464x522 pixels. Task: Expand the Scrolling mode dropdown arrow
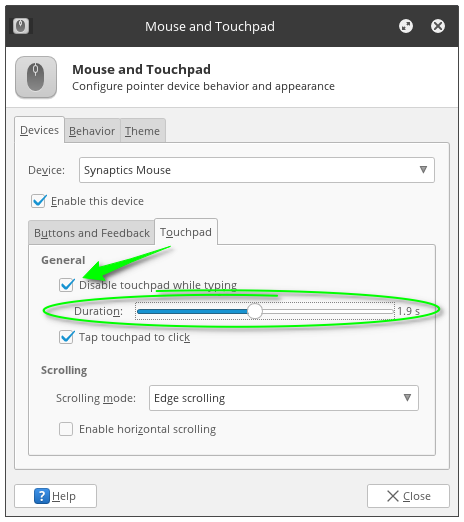coord(407,398)
